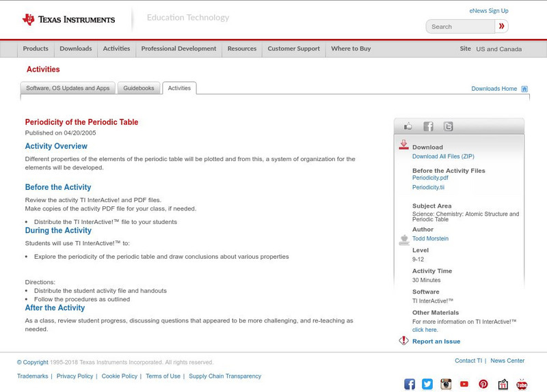Open the Periodicity.tii file link

[429, 187]
